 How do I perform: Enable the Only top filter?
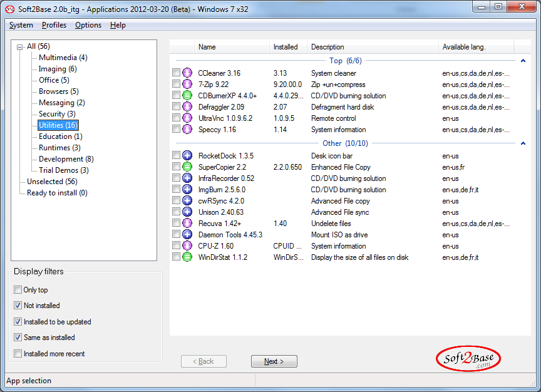tap(18, 289)
